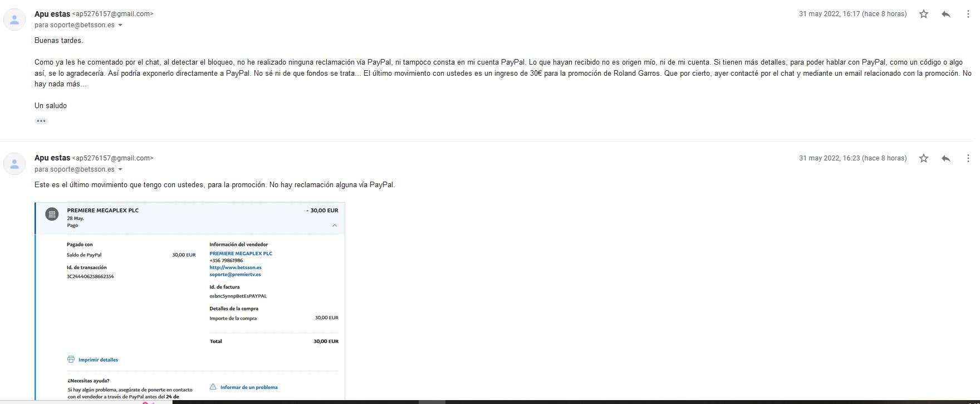Click vendor phone +356 79861986
Viewport: 980px width, 404px height.
coord(226,260)
